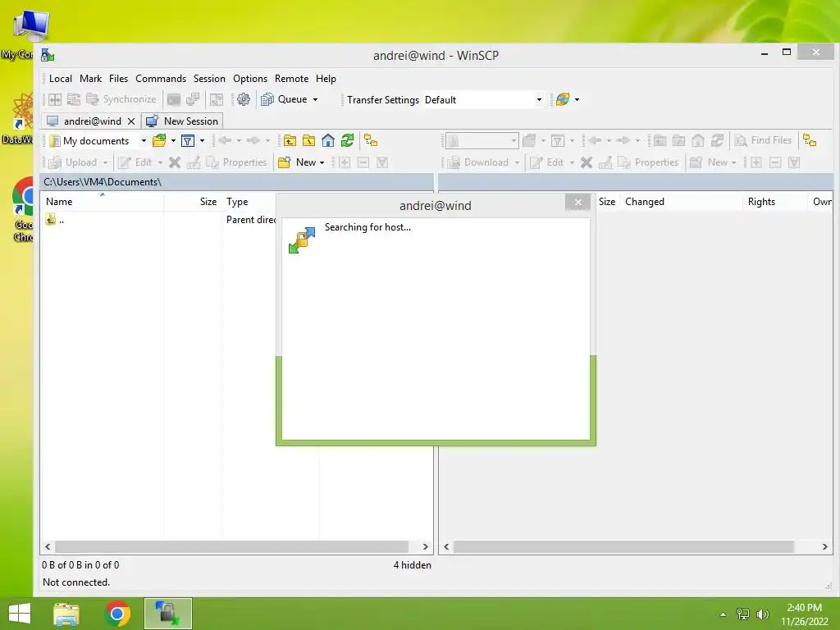This screenshot has width=840, height=630.
Task: Go to local home directory icon
Action: pyautogui.click(x=328, y=141)
